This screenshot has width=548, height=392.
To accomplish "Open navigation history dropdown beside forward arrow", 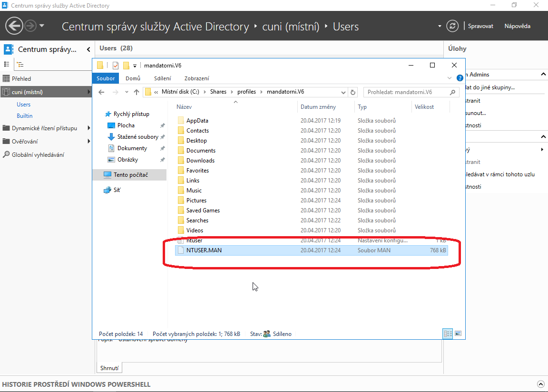I will point(42,26).
